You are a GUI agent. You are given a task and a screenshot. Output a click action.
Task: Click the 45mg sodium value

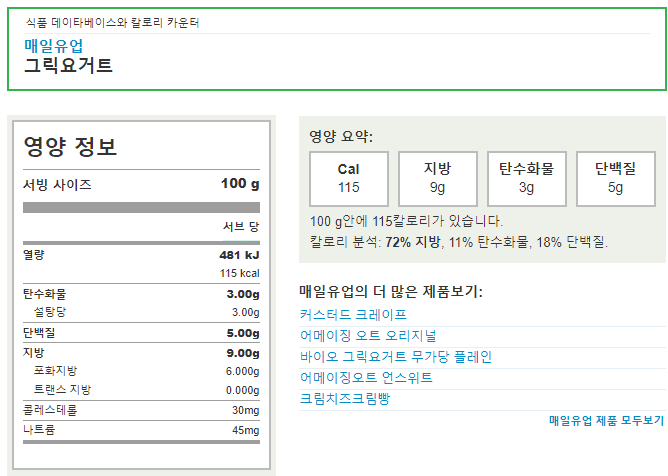click(245, 430)
